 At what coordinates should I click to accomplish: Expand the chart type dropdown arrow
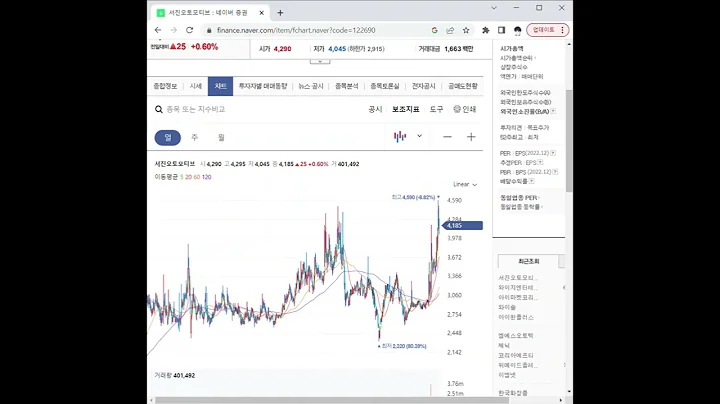tap(419, 136)
